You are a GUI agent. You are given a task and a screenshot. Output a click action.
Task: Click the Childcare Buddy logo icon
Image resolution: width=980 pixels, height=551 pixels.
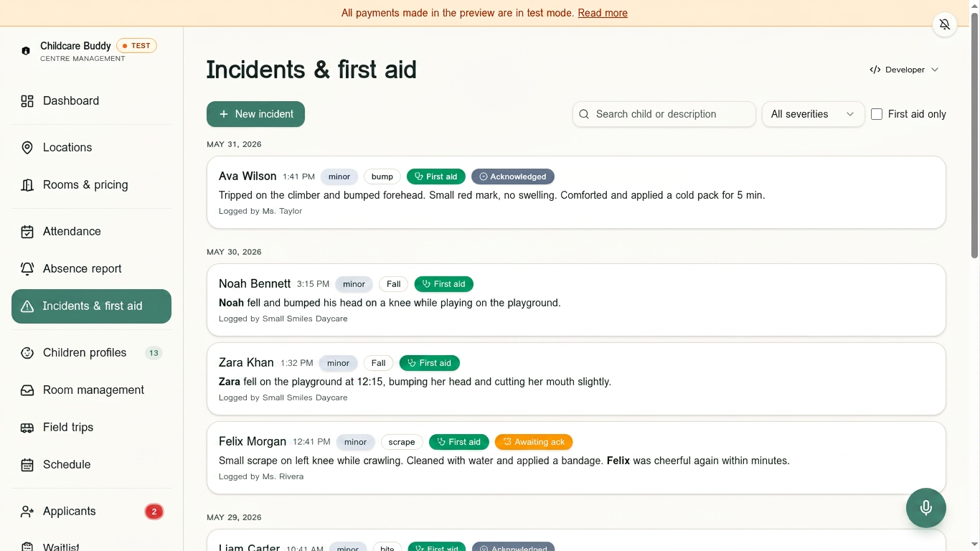(26, 51)
